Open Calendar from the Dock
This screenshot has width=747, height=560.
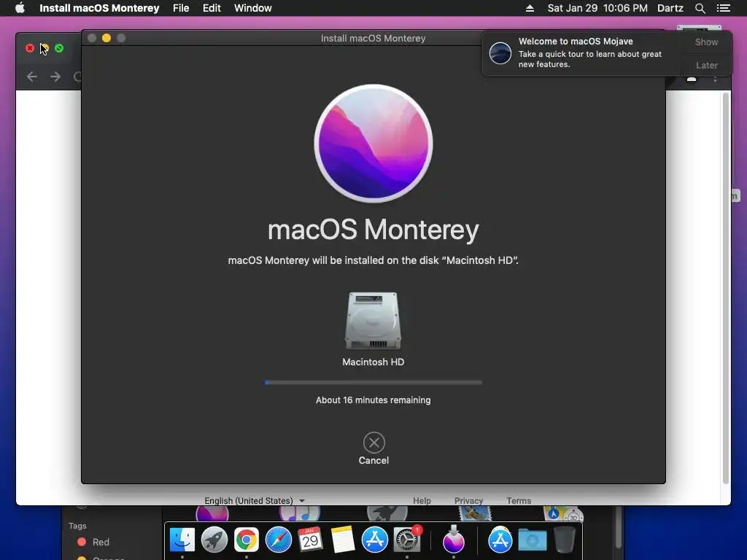click(x=310, y=540)
